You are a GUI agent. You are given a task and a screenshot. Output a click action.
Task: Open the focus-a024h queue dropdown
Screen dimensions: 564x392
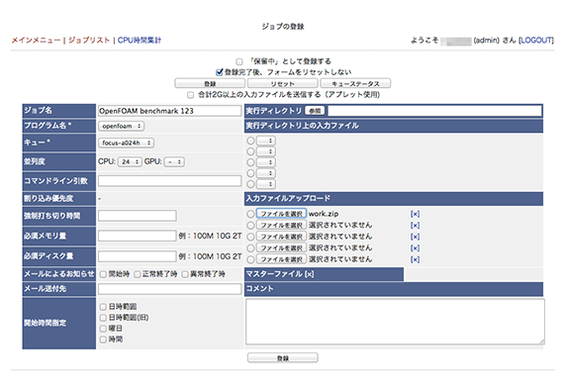coord(127,143)
